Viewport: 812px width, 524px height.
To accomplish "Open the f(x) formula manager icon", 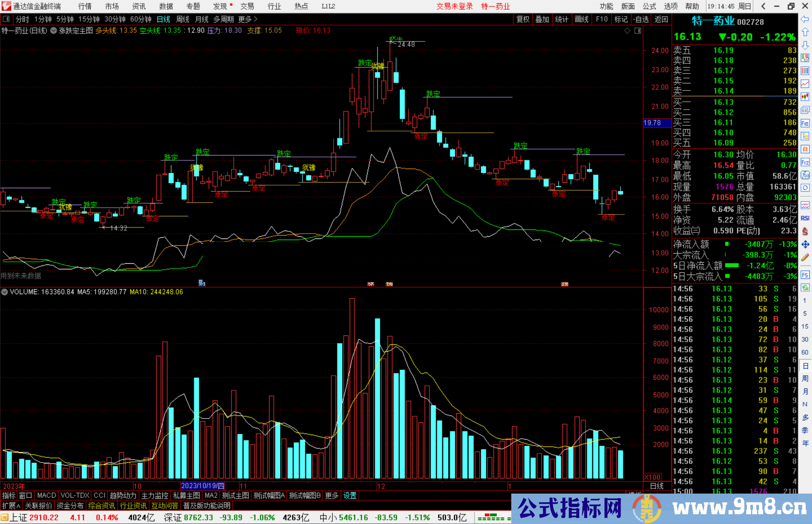I will (805, 175).
